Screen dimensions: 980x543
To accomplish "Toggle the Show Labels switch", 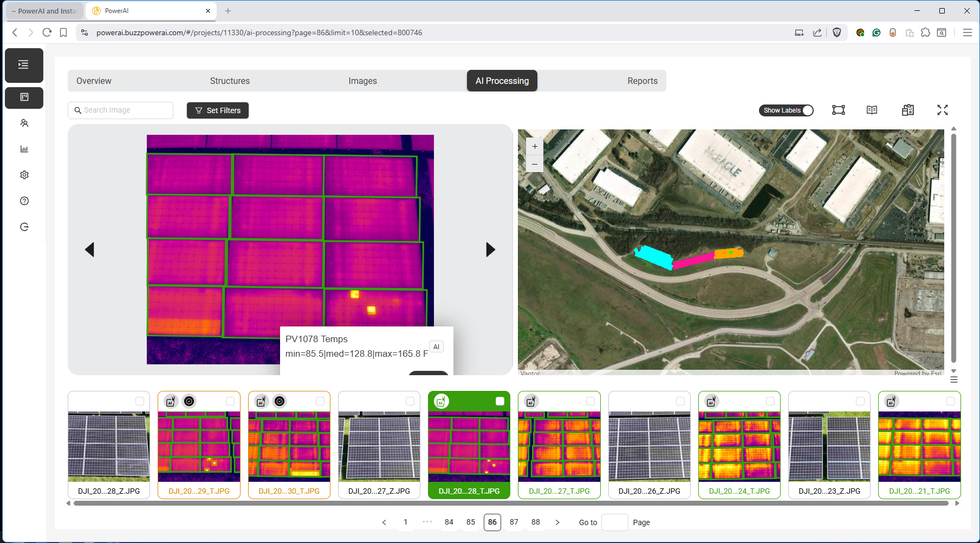I will tap(786, 110).
